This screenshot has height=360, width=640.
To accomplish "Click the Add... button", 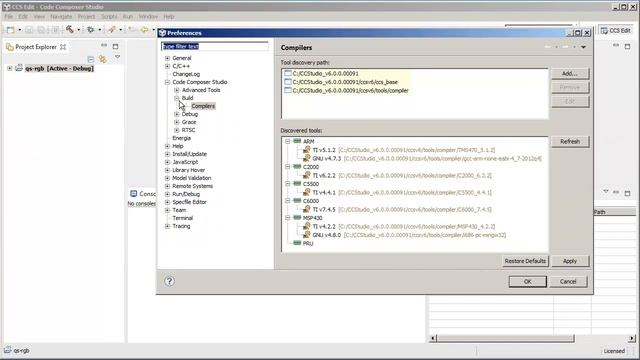I will point(570,73).
